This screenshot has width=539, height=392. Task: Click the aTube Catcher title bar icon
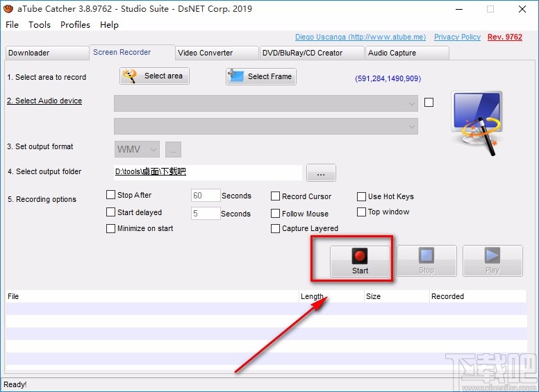8,8
